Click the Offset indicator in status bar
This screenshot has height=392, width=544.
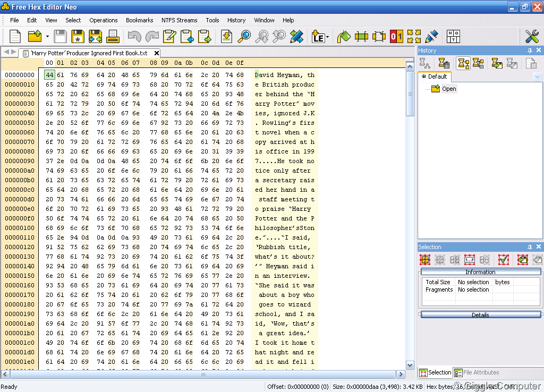(297, 387)
